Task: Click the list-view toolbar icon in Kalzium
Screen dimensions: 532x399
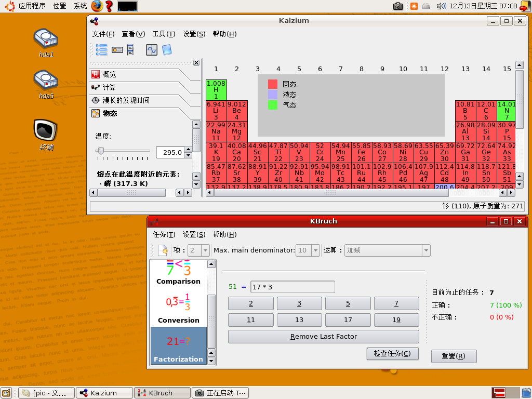Action: click(x=101, y=50)
